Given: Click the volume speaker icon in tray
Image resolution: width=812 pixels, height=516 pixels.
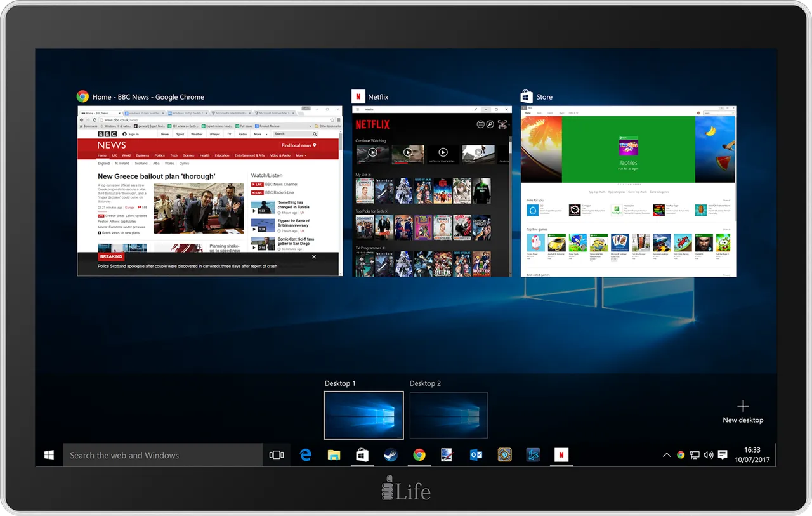Looking at the screenshot, I should click(x=709, y=454).
